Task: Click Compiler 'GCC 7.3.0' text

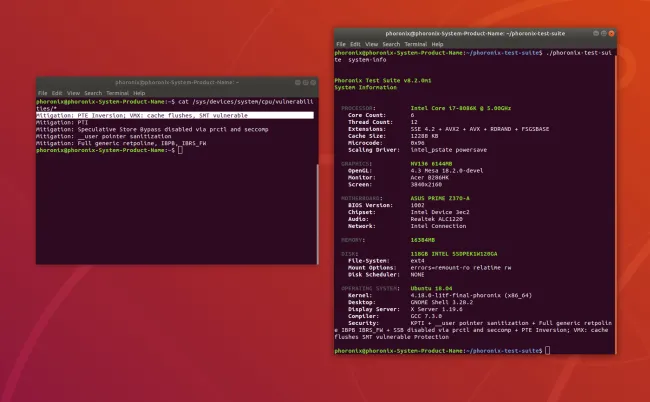Action: (x=426, y=316)
